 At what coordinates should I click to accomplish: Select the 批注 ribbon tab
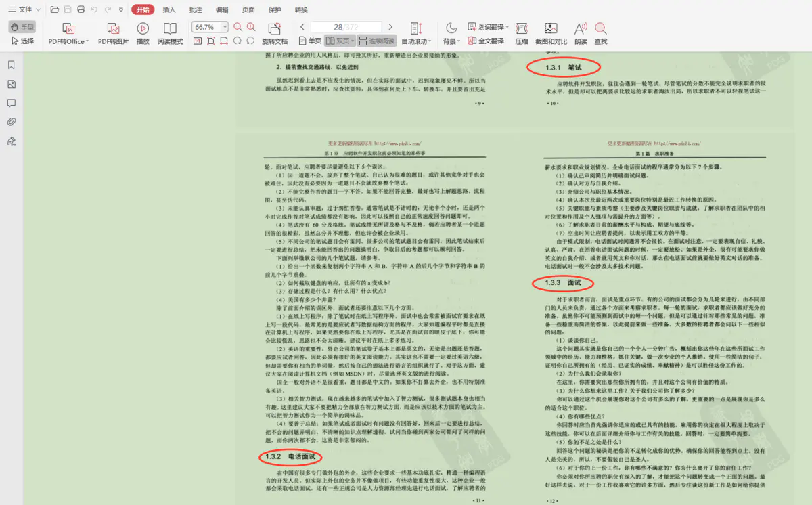click(196, 9)
